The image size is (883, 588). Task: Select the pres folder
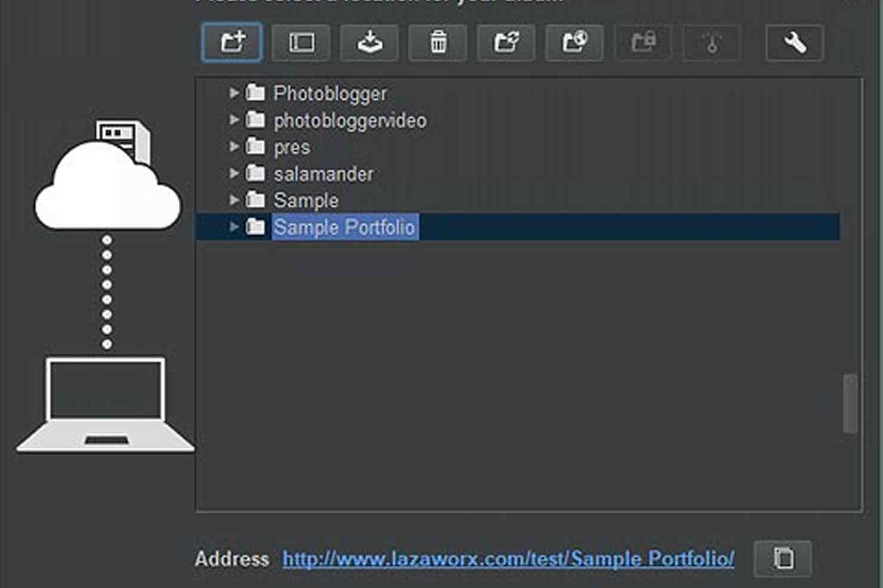coord(291,147)
